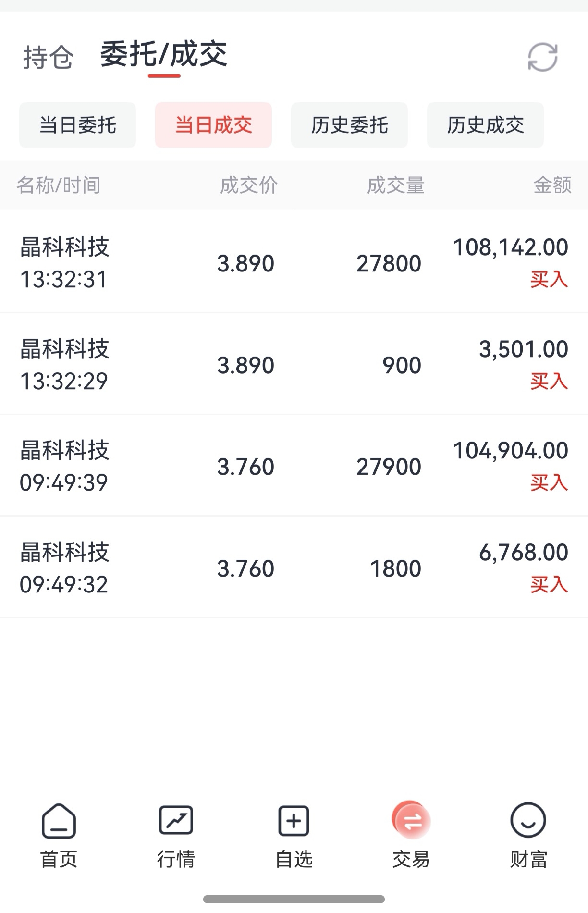Select the 委托/成交 tab
588x913 pixels.
(x=164, y=54)
